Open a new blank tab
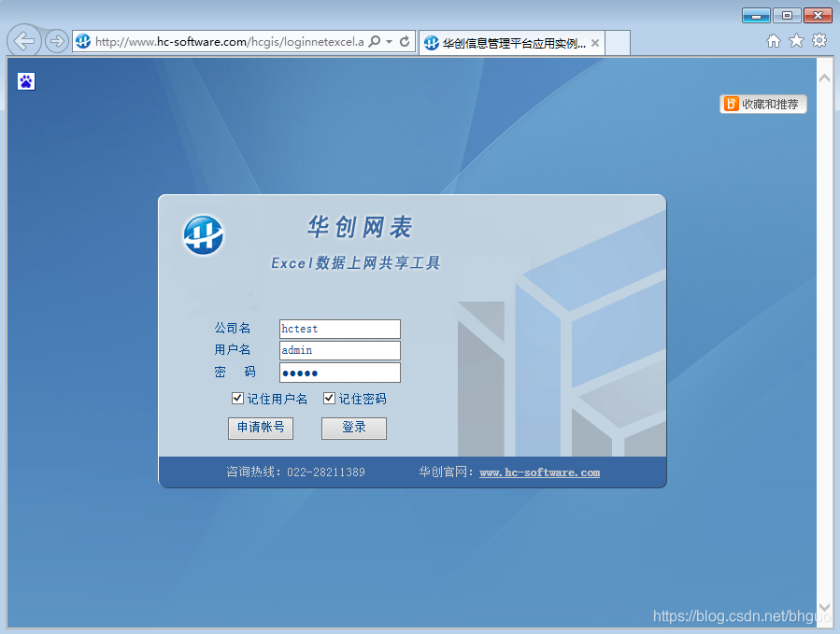Screen dimensions: 840x634 pyautogui.click(x=617, y=43)
